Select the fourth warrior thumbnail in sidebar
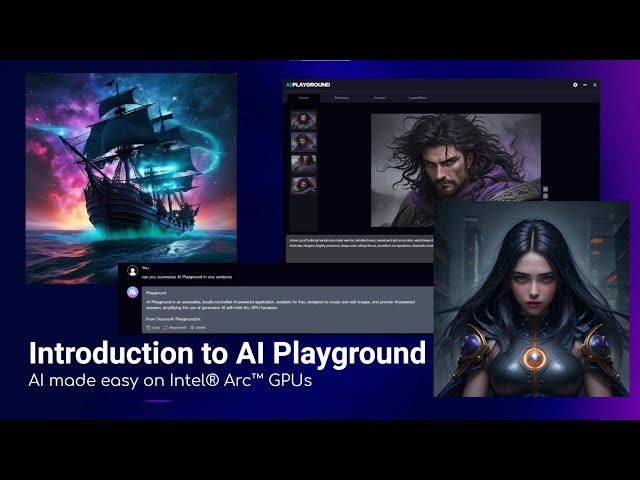This screenshot has height=480, width=640. (x=303, y=185)
